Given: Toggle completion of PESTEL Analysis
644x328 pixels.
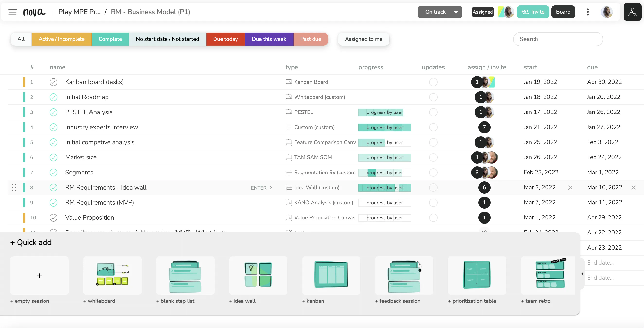Looking at the screenshot, I should tap(53, 112).
